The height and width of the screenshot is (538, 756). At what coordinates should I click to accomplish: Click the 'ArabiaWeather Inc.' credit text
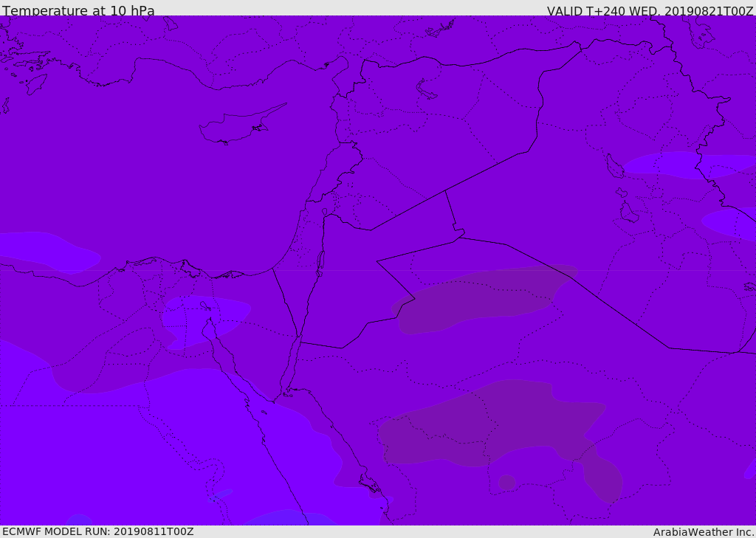(x=703, y=532)
